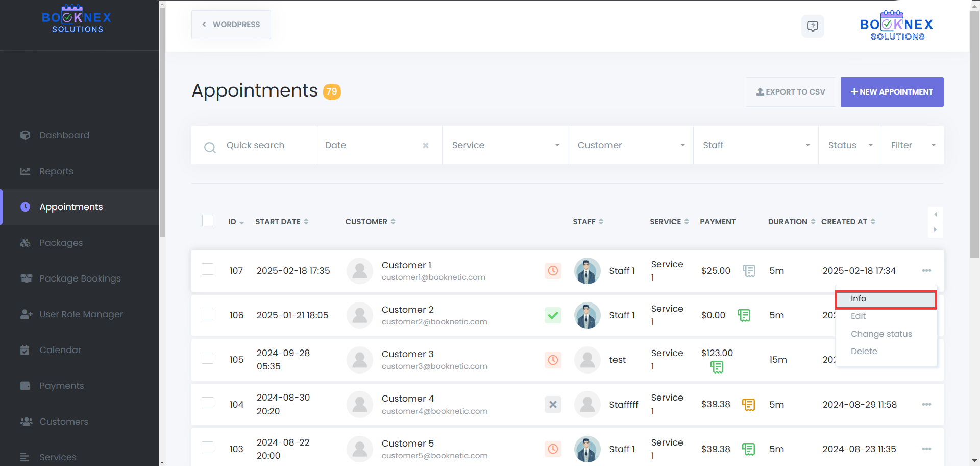Open three-dot actions menu for appointment 103
This screenshot has width=980, height=466.
point(926,449)
